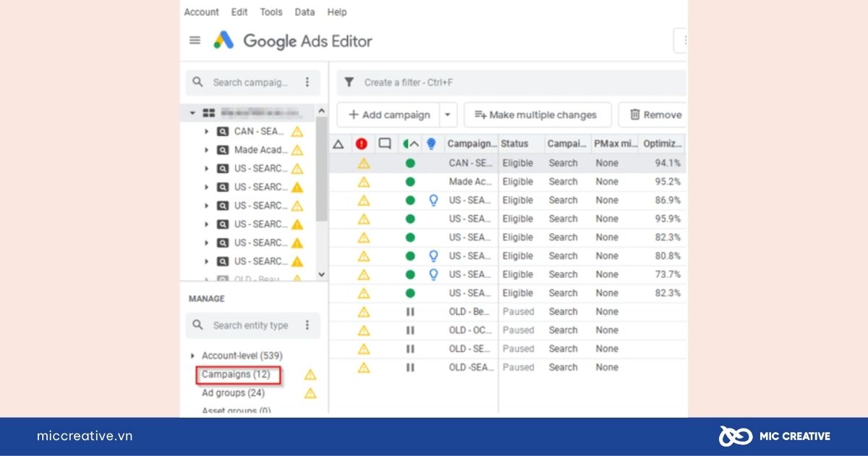
Task: Click the Search entity type field
Action: 252,325
